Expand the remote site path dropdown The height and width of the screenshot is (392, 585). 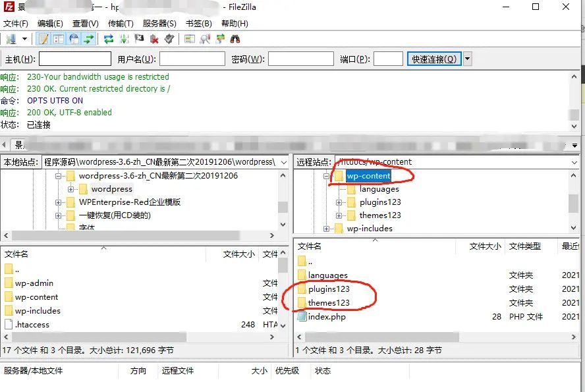click(574, 162)
